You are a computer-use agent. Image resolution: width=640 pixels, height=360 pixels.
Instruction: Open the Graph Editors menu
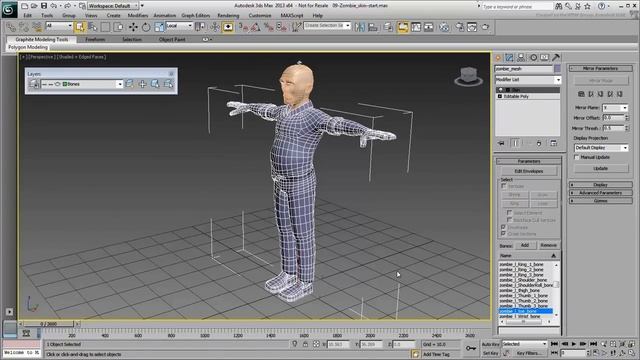coord(196,16)
